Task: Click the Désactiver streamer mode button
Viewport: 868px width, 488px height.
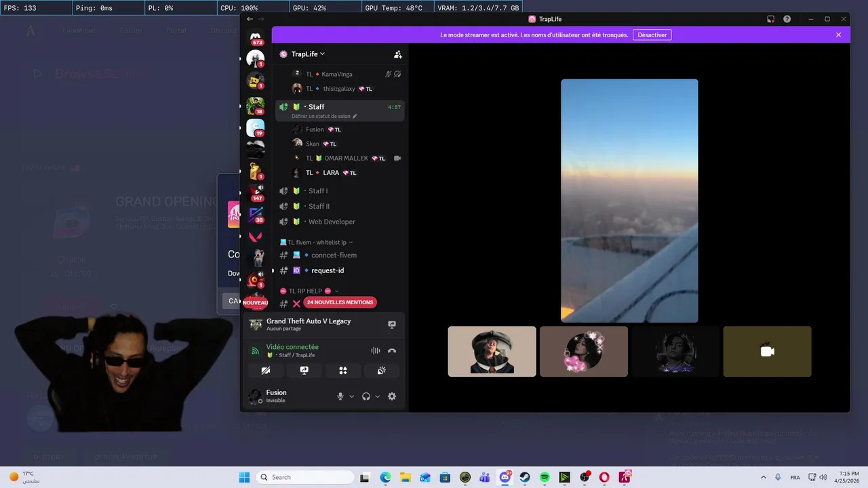Action: [652, 35]
